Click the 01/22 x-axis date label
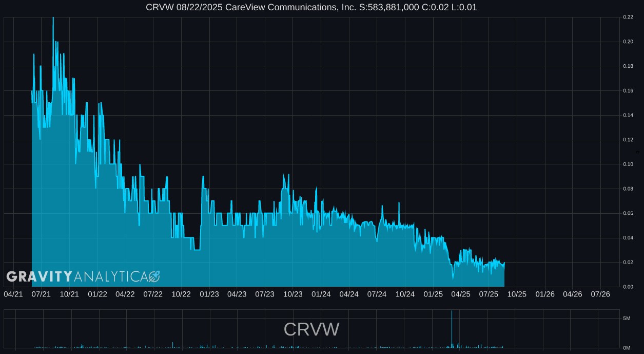 click(x=97, y=294)
